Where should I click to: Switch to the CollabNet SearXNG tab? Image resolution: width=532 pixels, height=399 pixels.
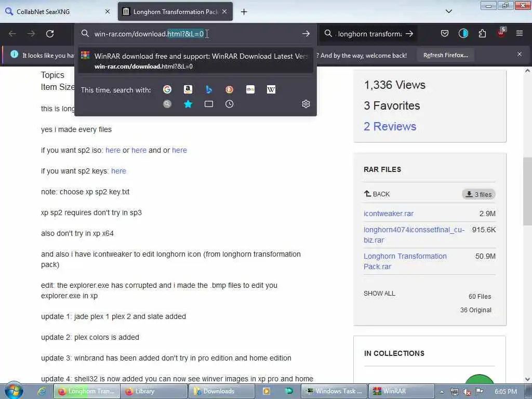tap(43, 11)
